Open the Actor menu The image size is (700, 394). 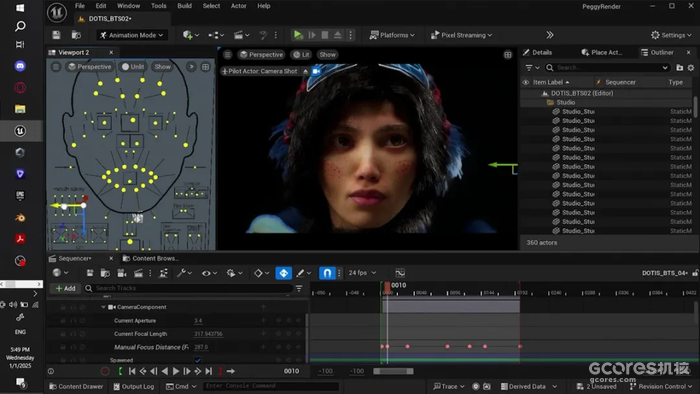click(x=238, y=6)
